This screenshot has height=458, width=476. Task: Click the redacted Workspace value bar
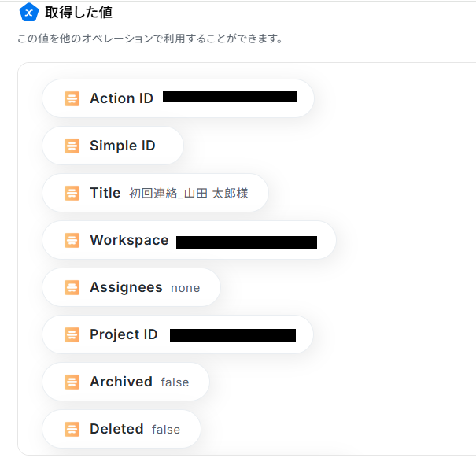point(246,242)
